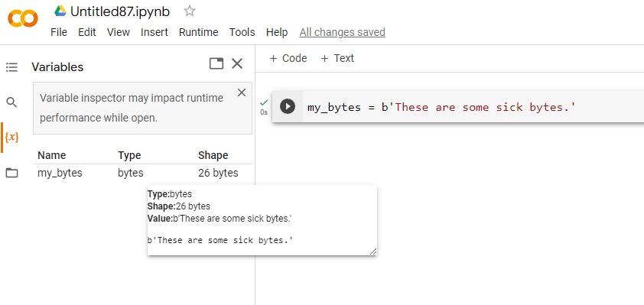Viewport: 644px width, 305px height.
Task: Click the Type column header
Action: (x=129, y=156)
